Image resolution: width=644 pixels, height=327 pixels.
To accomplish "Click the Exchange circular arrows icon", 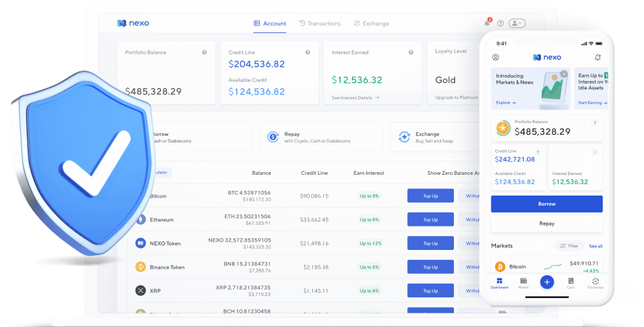I will pos(404,137).
